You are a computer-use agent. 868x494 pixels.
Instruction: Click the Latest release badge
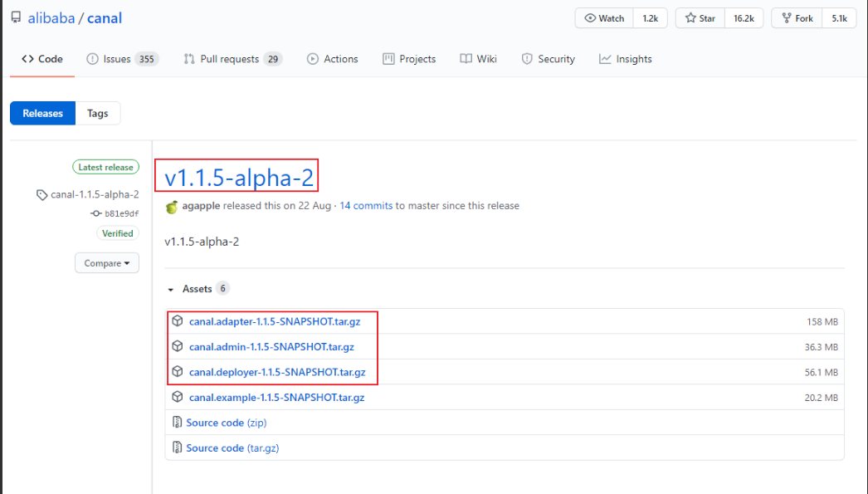105,167
